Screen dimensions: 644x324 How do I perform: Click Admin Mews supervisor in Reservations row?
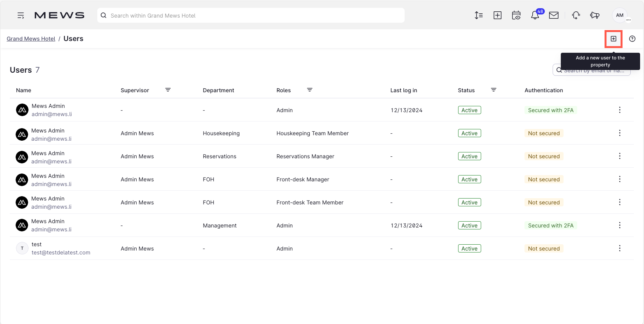pyautogui.click(x=137, y=156)
